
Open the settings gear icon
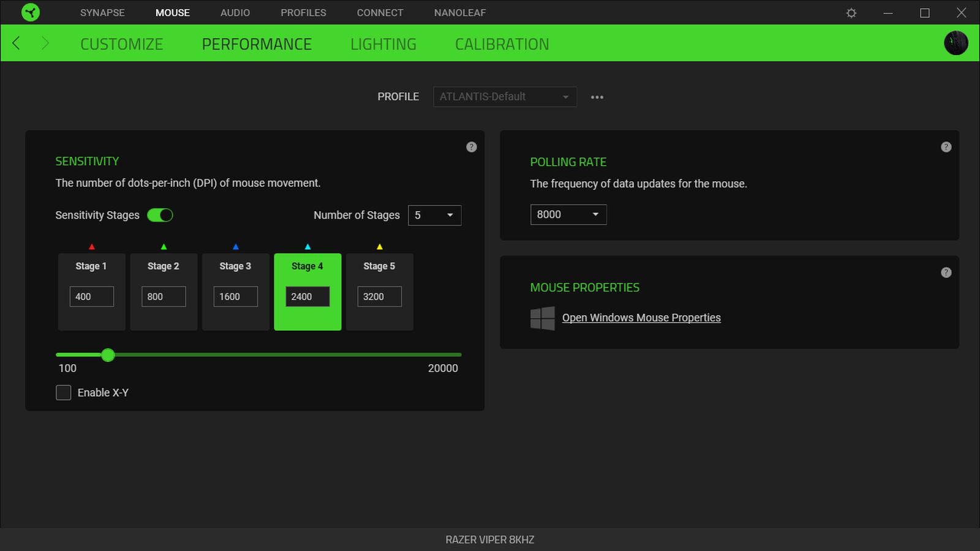[851, 13]
